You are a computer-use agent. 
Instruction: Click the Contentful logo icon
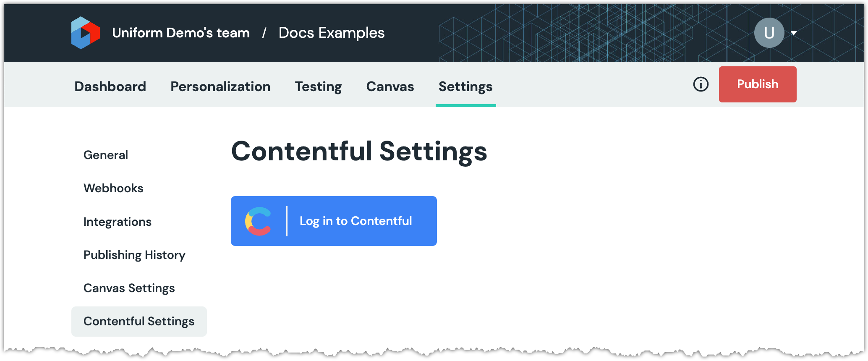point(258,221)
